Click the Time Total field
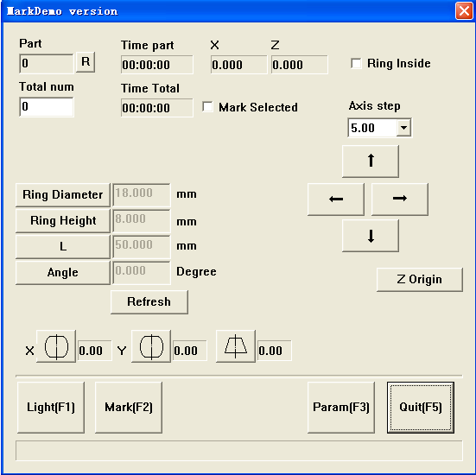Screen dimensions: 476x475 [157, 108]
